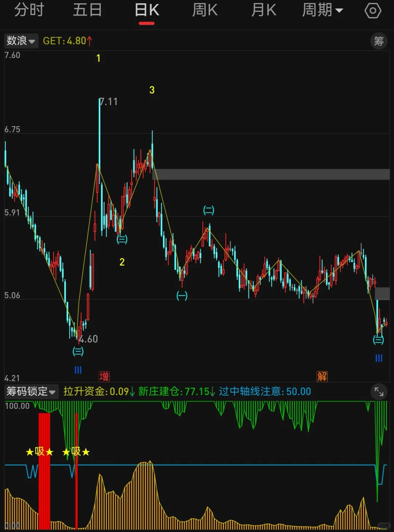This screenshot has height=532, width=394.
Task: Select the first ★吸★ signal marker
Action: coord(39,452)
